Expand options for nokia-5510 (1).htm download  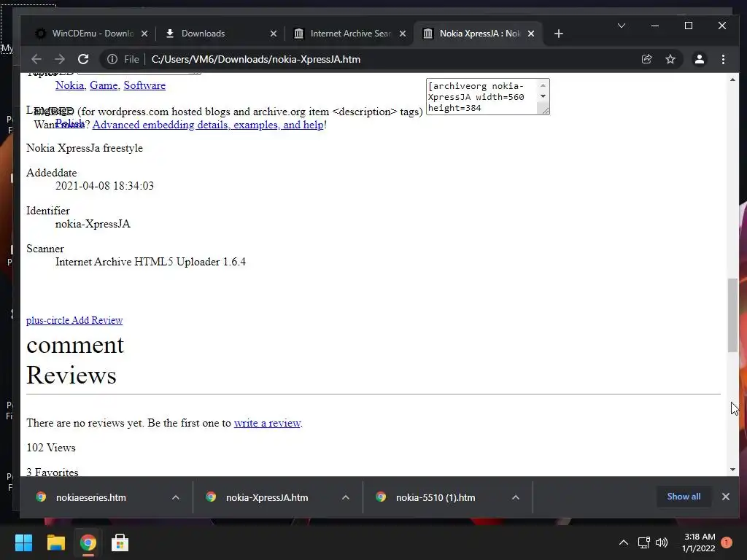516,497
